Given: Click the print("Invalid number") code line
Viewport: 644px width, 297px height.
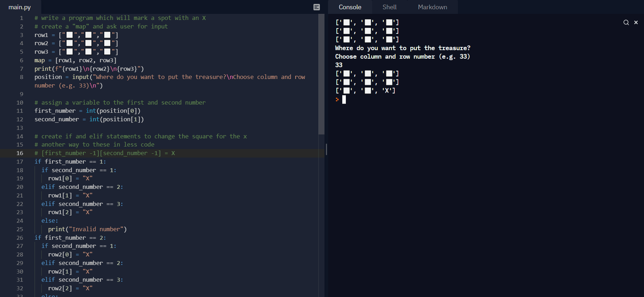Looking at the screenshot, I should click(x=87, y=229).
